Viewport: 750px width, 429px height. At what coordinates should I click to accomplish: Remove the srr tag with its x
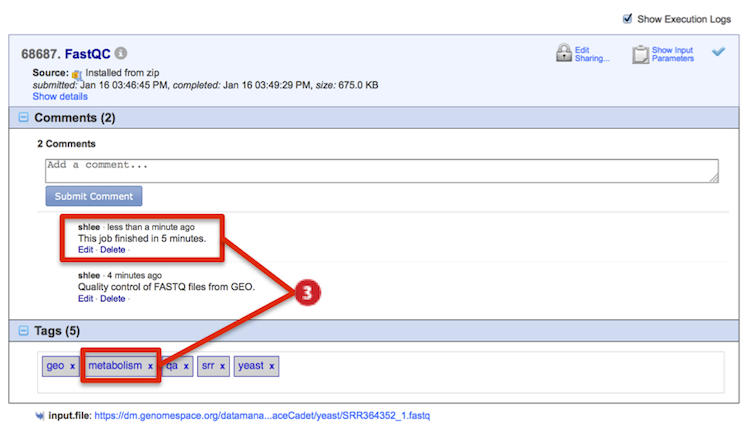[x=222, y=366]
